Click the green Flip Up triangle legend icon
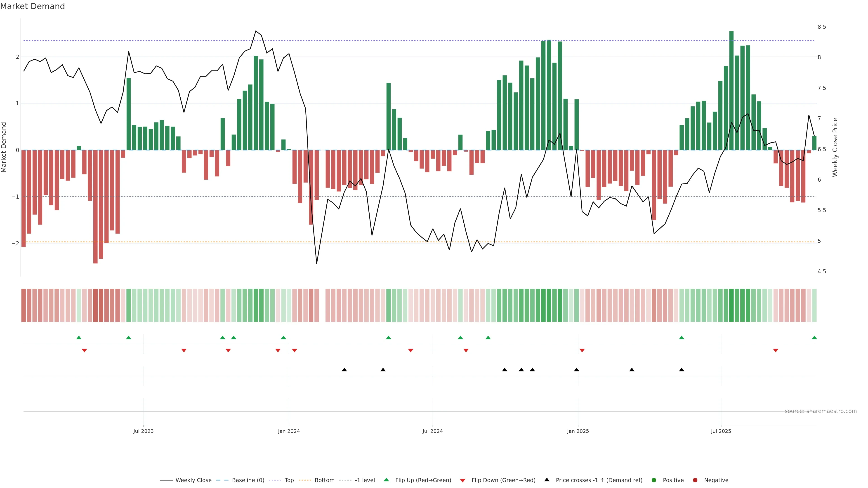Viewport: 868px width, 488px height. [386, 480]
